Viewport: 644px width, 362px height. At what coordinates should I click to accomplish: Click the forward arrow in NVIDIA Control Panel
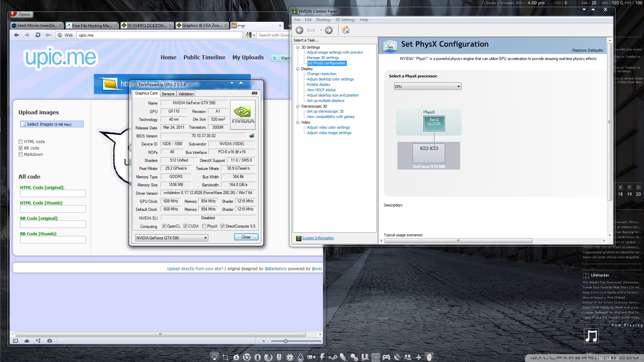click(329, 30)
